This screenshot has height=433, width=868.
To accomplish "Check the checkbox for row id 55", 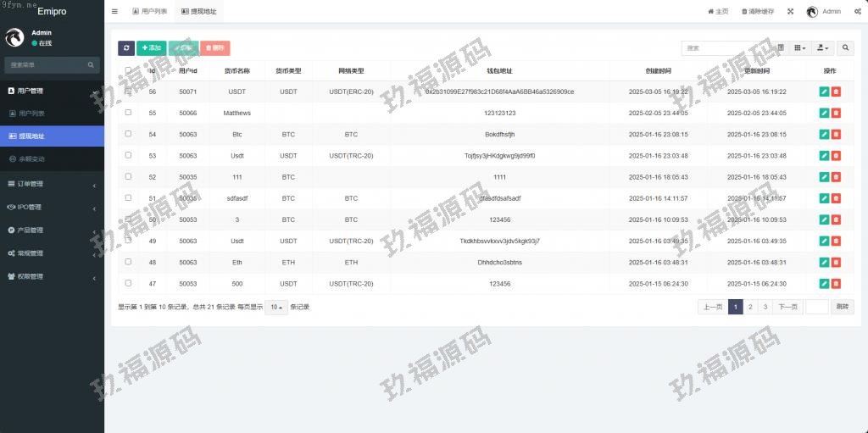I will click(128, 113).
